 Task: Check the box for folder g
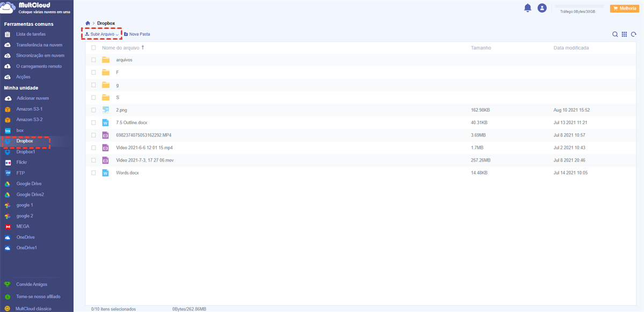pos(93,85)
